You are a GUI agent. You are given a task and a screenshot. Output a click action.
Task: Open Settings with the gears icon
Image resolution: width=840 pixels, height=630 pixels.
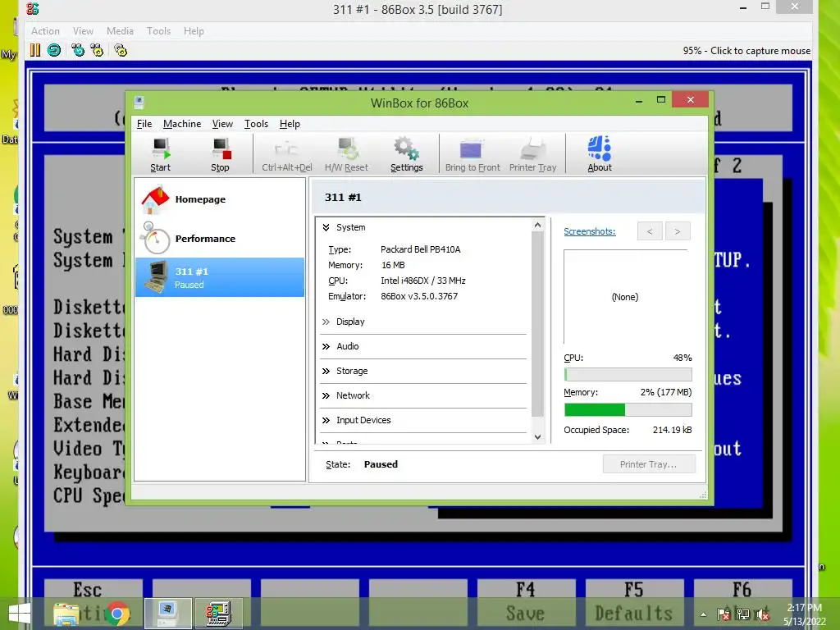407,154
